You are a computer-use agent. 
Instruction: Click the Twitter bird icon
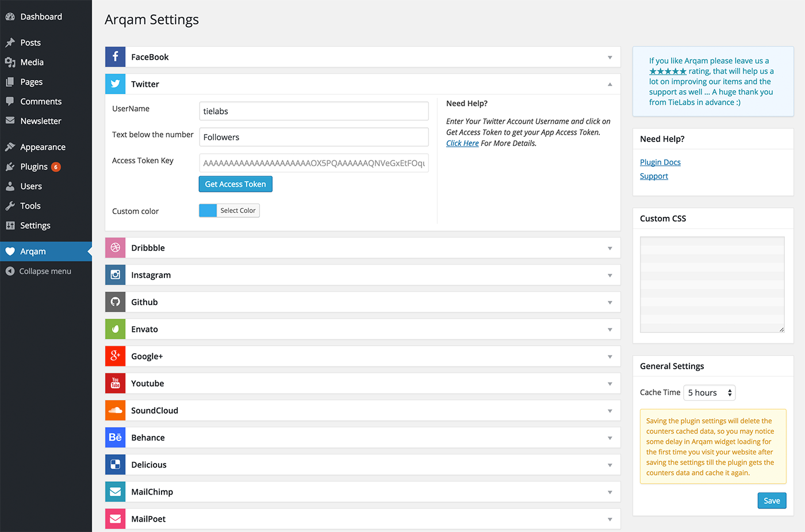(x=115, y=84)
